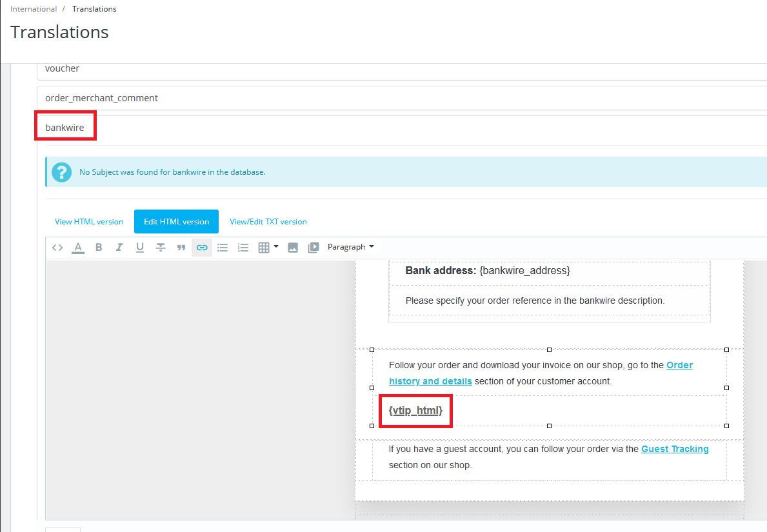The image size is (767, 532).
Task: Click the 'Please specify your order reference' text
Action: coord(535,300)
